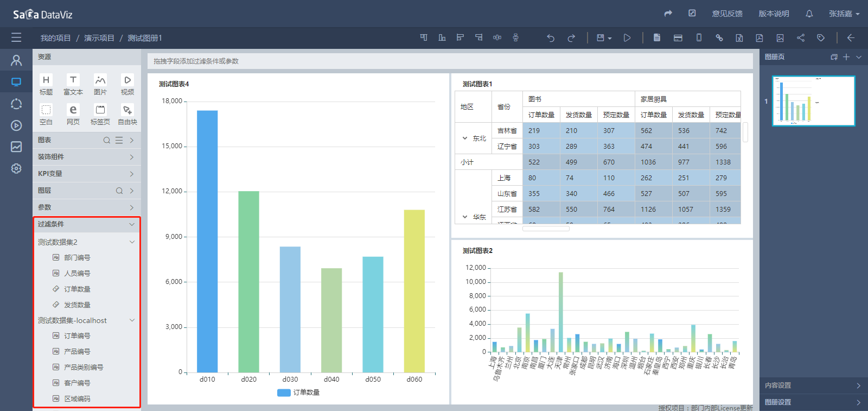Click the document page toolbar icon

point(657,37)
